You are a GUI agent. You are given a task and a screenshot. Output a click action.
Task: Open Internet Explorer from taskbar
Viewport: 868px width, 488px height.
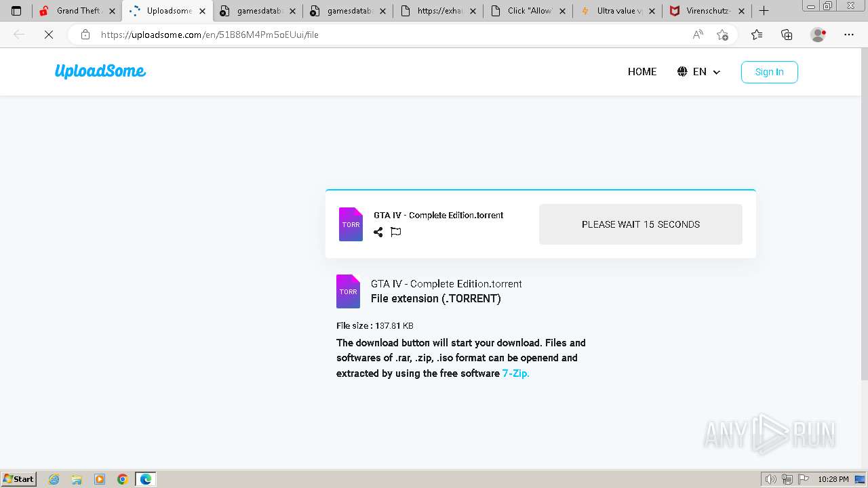click(54, 479)
